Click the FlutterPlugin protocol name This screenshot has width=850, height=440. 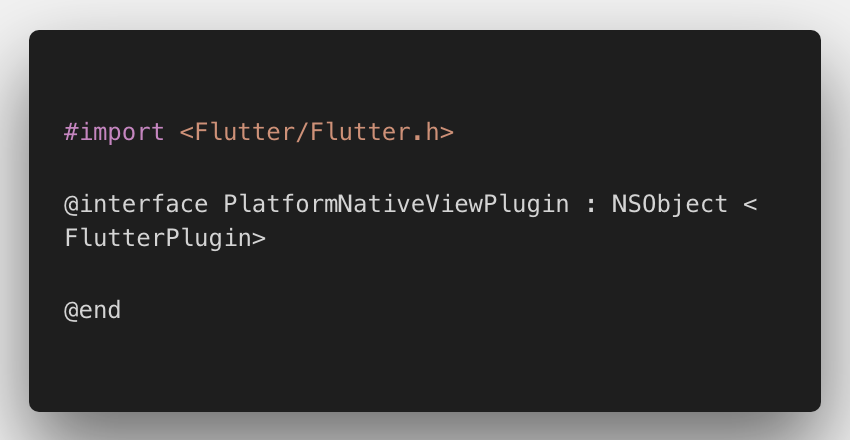158,239
